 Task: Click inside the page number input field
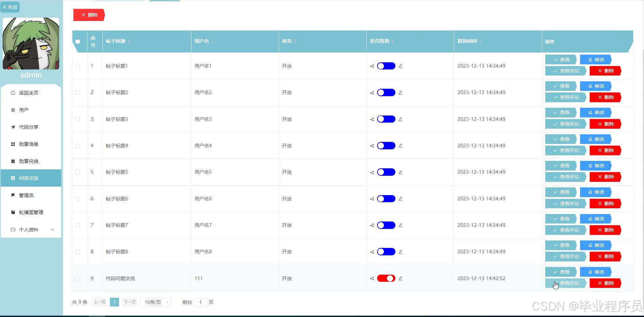point(201,302)
